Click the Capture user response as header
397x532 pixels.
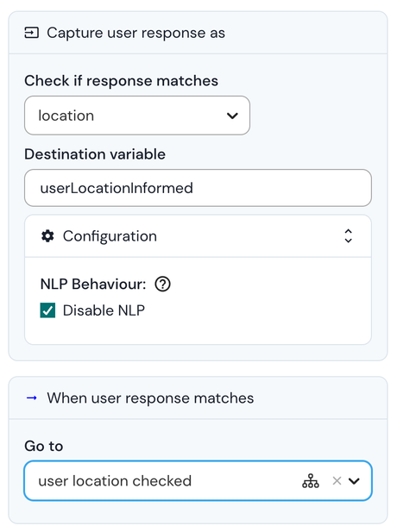pos(135,33)
